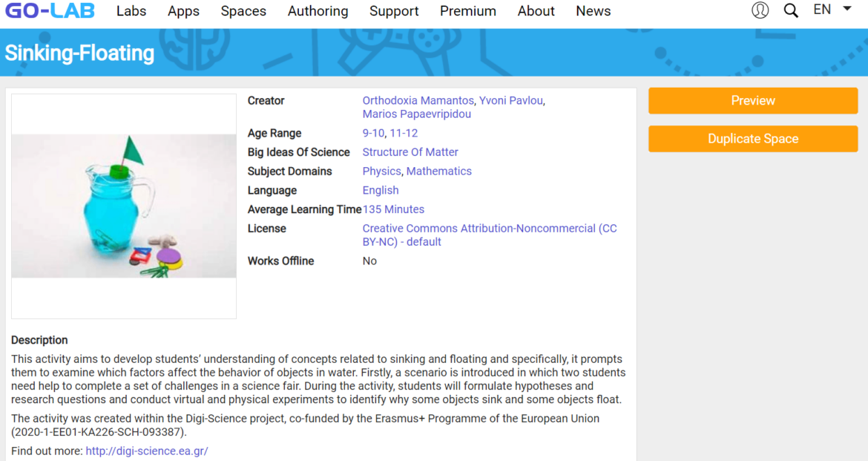Open creator link Marios Papaevripidou
Viewport: 868px width, 461px height.
(x=416, y=114)
